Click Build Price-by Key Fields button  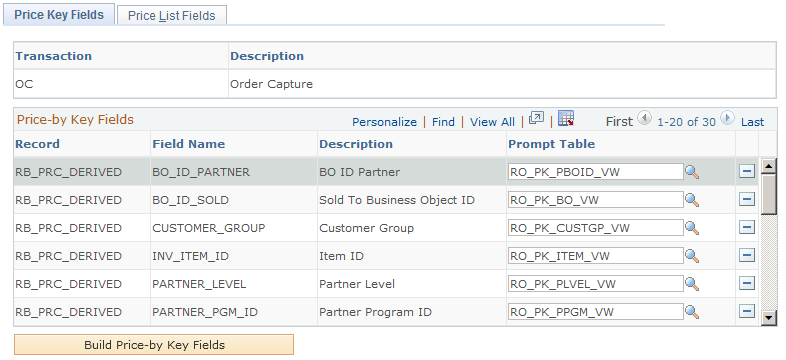(154, 345)
